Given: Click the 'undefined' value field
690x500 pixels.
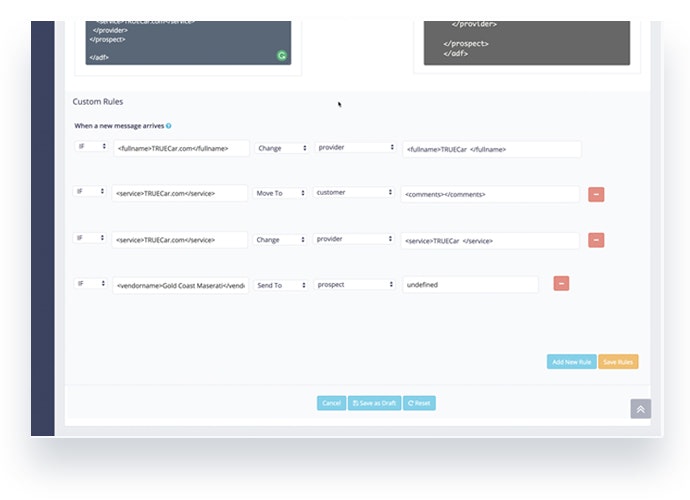Looking at the screenshot, I should pos(470,285).
